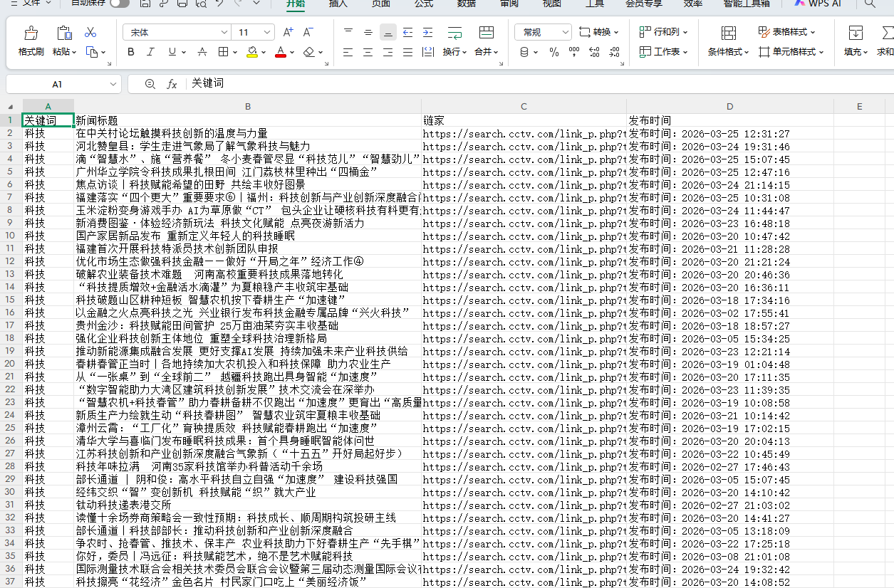Click the zoom magnifier in formula bar
The height and width of the screenshot is (588, 894).
150,84
